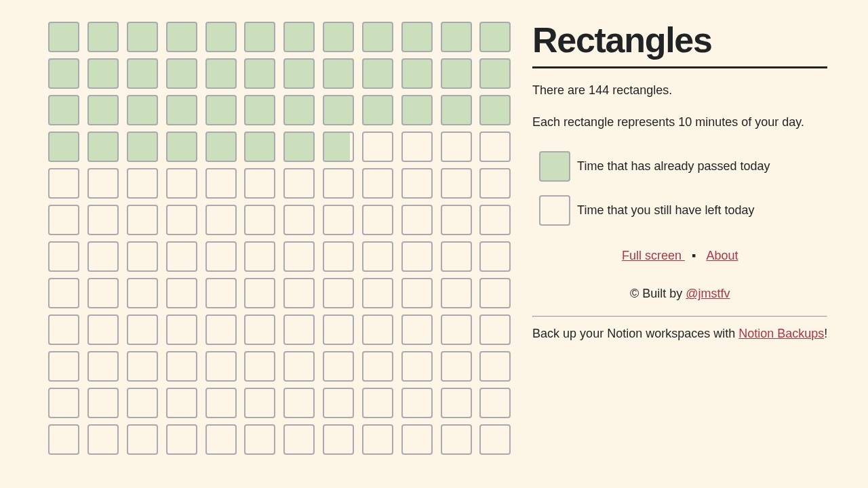The image size is (868, 488).
Task: Click the empty rectangle right of the last green one
Action: (x=378, y=146)
